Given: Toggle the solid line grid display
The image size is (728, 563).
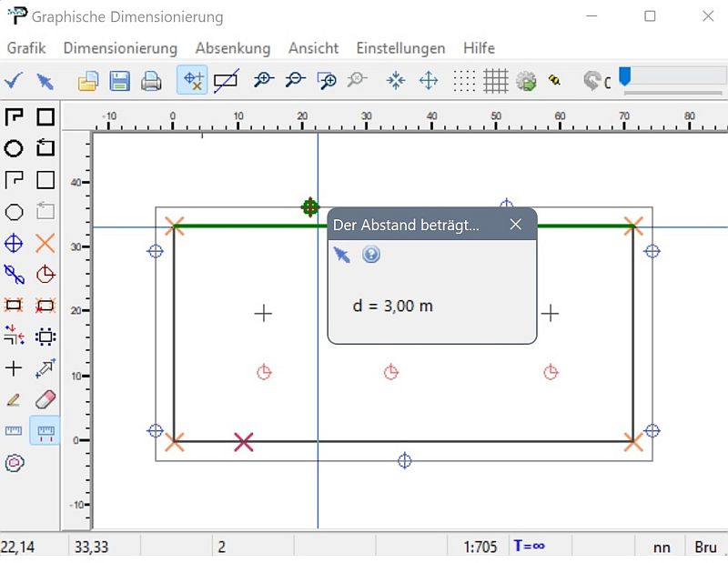Looking at the screenshot, I should pyautogui.click(x=495, y=81).
